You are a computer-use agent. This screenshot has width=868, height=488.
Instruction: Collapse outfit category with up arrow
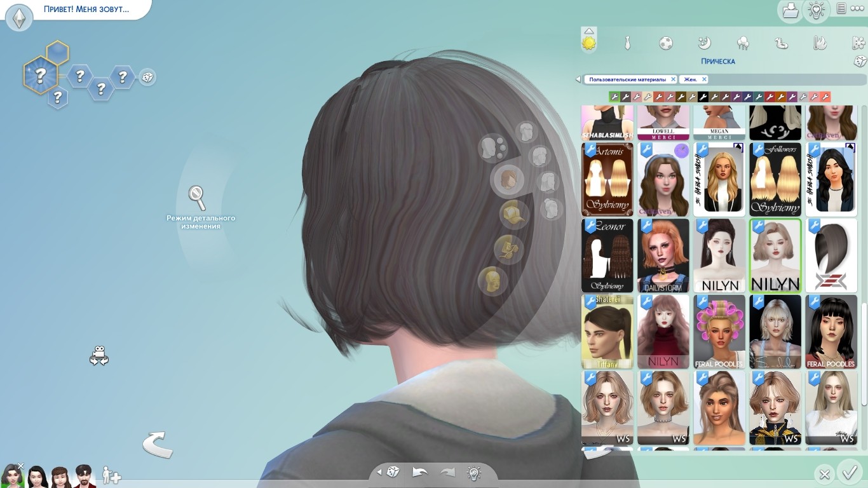589,30
